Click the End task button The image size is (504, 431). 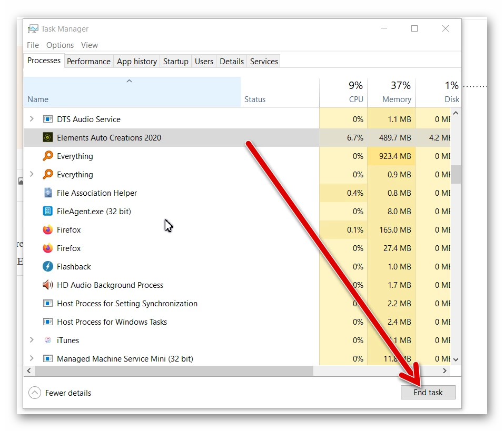tap(428, 393)
